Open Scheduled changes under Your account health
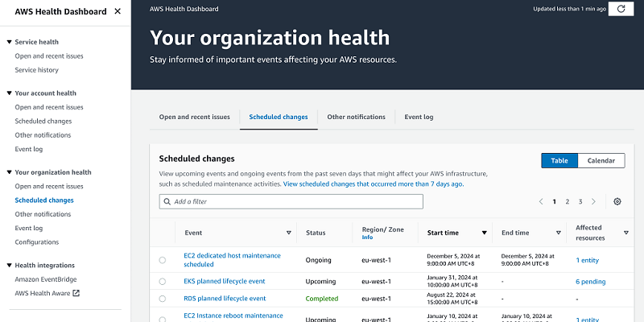Viewport: 644px width, 322px height. (x=43, y=122)
